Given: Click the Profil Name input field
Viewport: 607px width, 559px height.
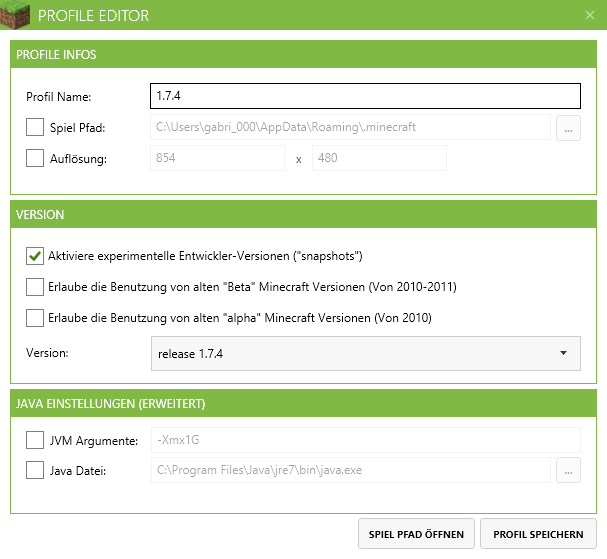Looking at the screenshot, I should click(365, 96).
